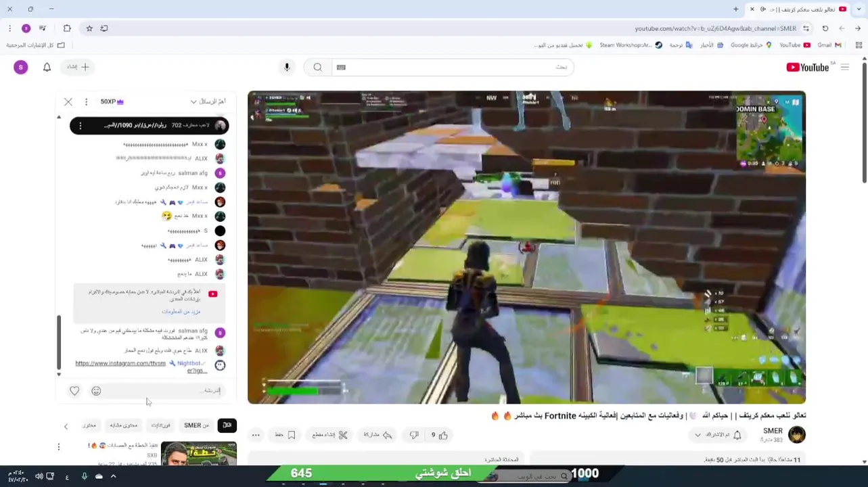This screenshot has height=487, width=868.
Task: Open a new browser tab
Action: click(735, 9)
